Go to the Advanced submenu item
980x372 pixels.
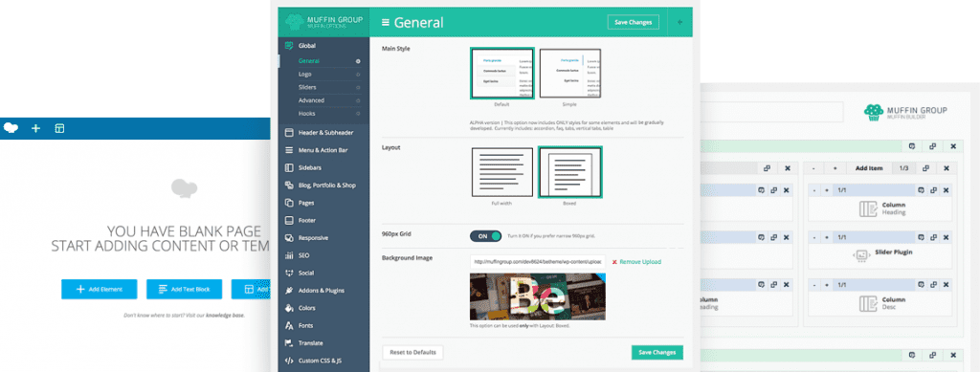(x=311, y=100)
